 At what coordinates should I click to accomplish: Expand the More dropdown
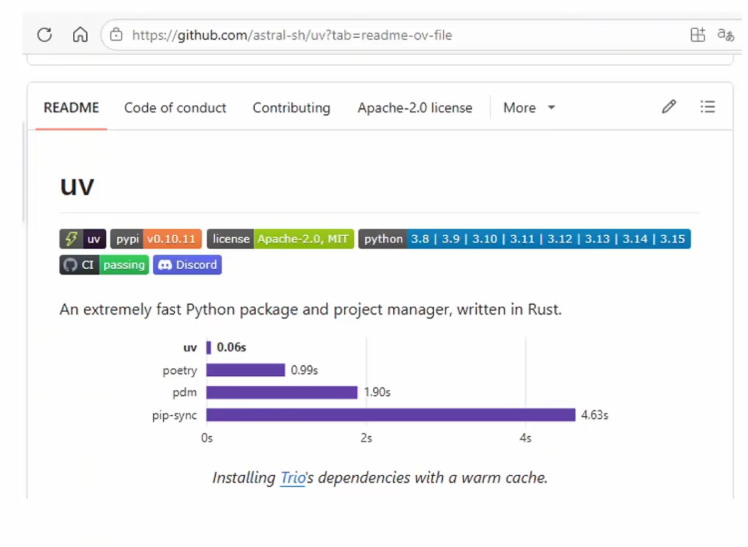[x=529, y=108]
